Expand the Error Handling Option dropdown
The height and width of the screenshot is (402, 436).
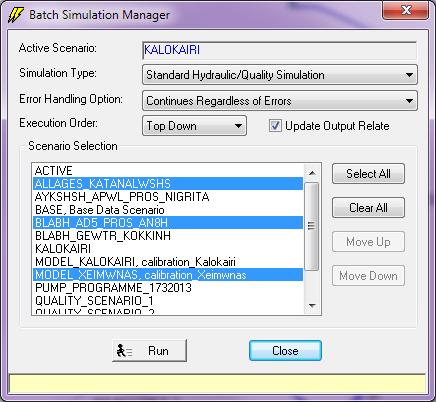pyautogui.click(x=280, y=101)
